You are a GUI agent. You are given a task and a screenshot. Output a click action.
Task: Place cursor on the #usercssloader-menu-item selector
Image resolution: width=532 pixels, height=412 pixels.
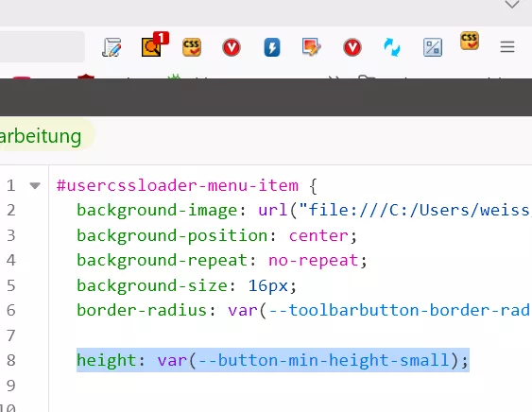pos(178,185)
